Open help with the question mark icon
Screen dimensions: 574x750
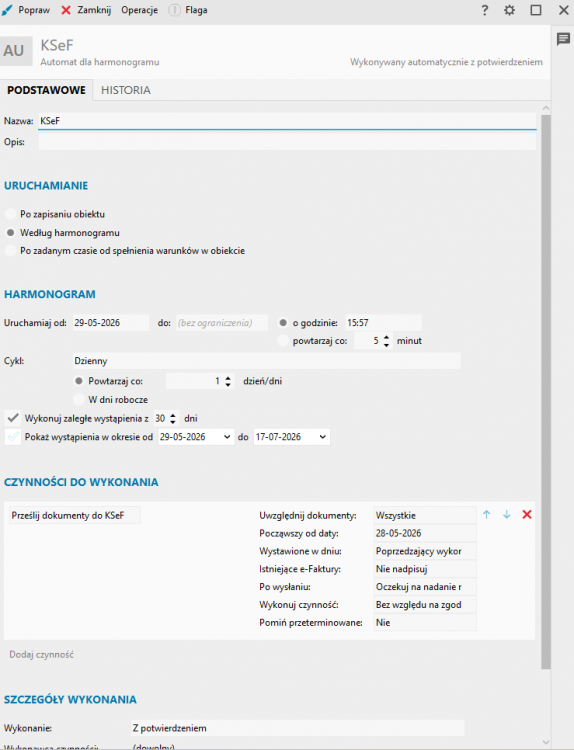485,10
